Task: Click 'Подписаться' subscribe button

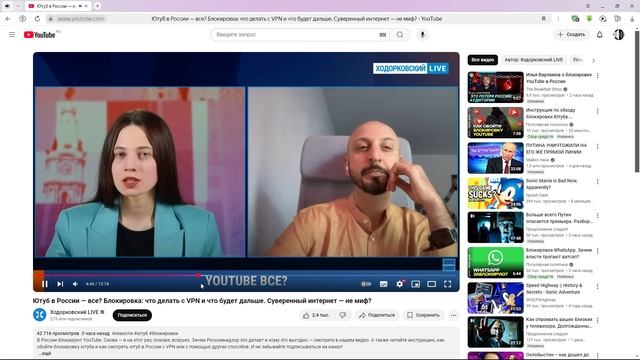Action: 132,315
